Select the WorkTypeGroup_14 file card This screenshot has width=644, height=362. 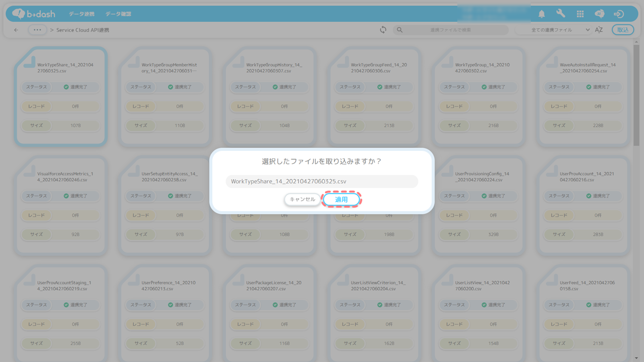coord(479,96)
